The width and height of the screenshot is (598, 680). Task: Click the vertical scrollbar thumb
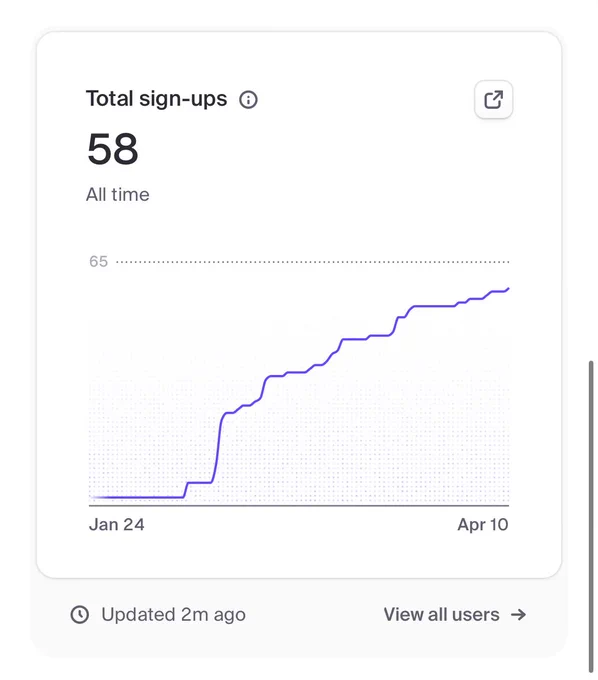(x=591, y=516)
